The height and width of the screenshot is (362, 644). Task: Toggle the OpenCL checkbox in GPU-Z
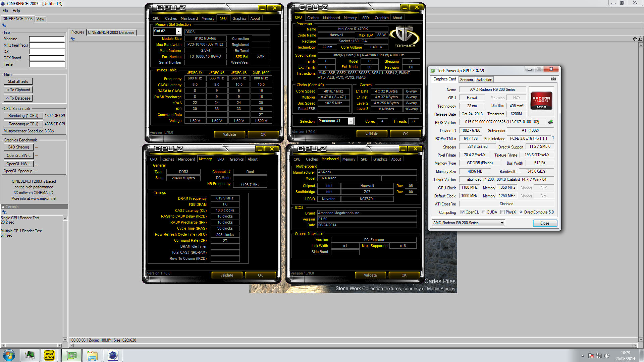click(463, 212)
